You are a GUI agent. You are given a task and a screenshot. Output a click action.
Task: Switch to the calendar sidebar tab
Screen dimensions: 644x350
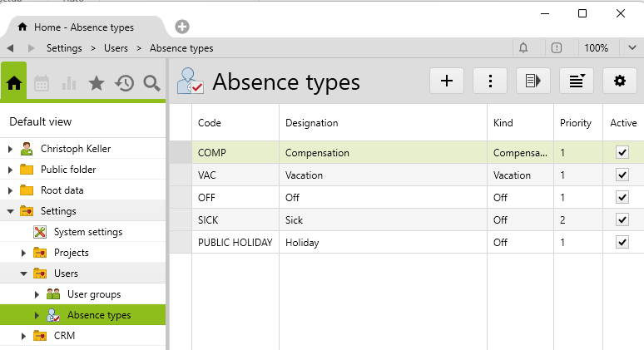click(x=42, y=83)
